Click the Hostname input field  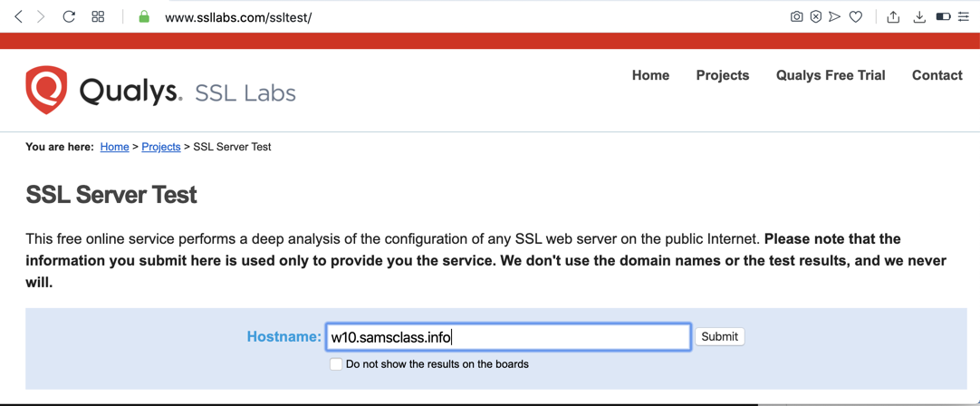pyautogui.click(x=508, y=337)
